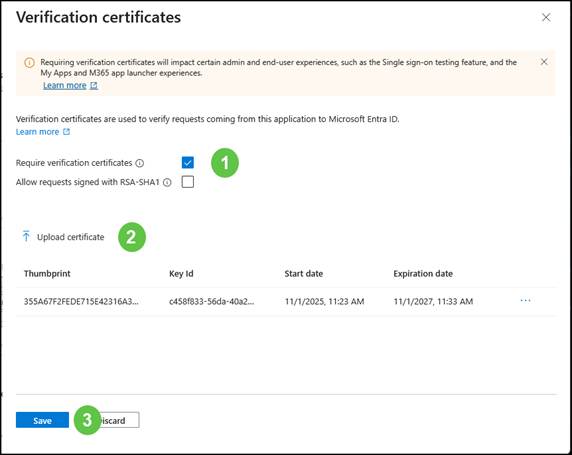Open Learn more link under description text

37,132
